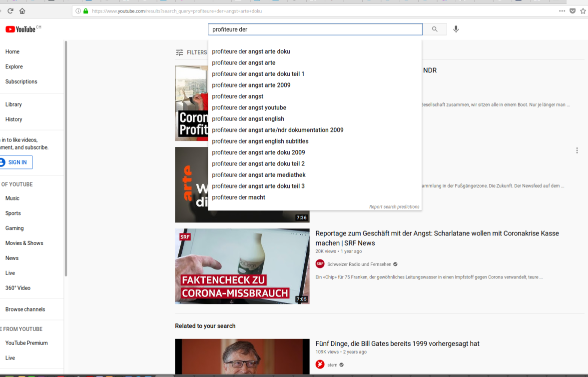Click the green padlock security icon

[86, 11]
